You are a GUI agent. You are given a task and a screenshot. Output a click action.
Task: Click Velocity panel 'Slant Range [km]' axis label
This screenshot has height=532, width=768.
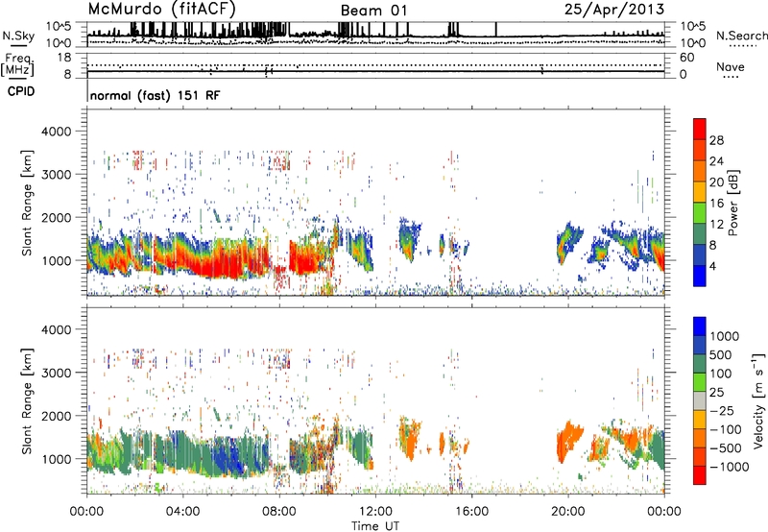tap(27, 400)
